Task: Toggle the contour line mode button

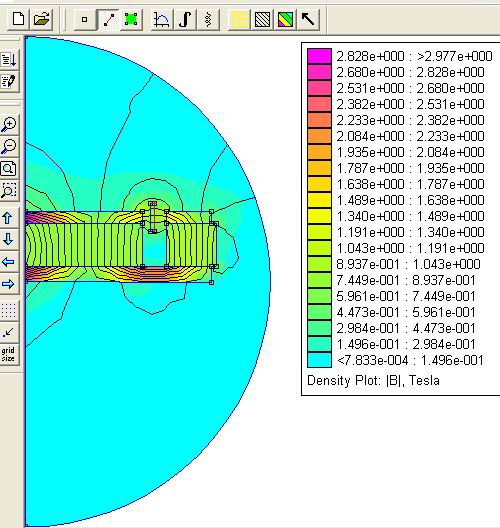Action: (108, 20)
